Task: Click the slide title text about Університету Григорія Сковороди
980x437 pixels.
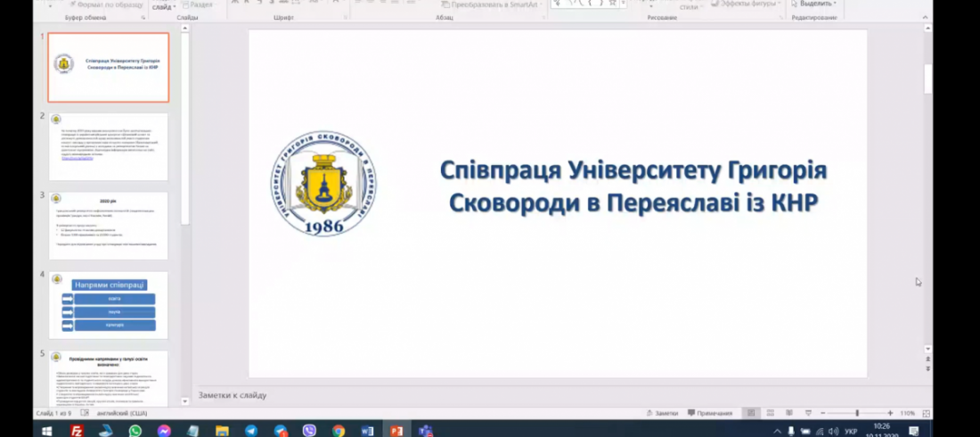Action: [x=633, y=186]
